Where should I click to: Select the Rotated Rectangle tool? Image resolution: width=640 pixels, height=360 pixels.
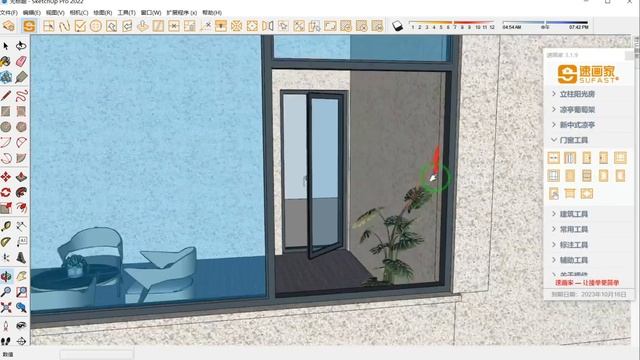[21, 111]
